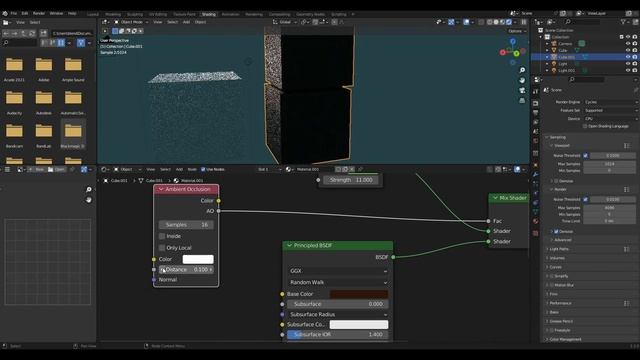
Task: Click the file browser back arrow
Action: (6, 33)
